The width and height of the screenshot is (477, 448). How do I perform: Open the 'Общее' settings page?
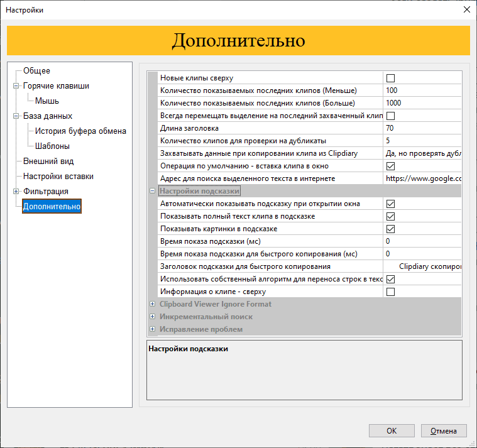point(36,71)
